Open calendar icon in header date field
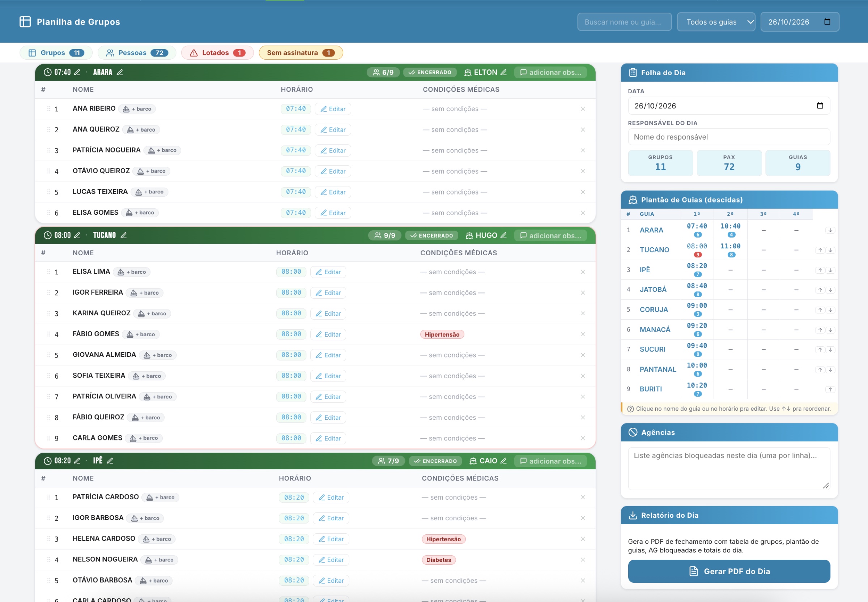The image size is (868, 602). click(x=827, y=21)
